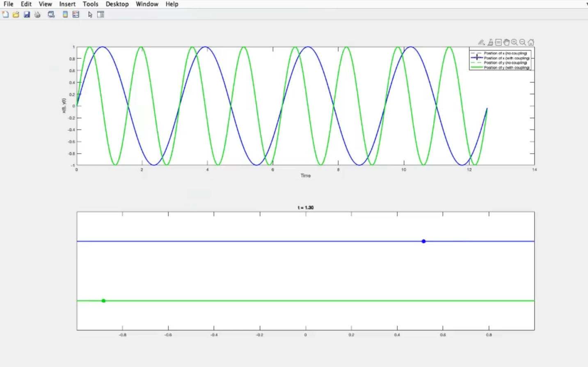Click legend entry 'Position of x (no coupling)'
Image resolution: width=588 pixels, height=367 pixels.
pos(505,53)
